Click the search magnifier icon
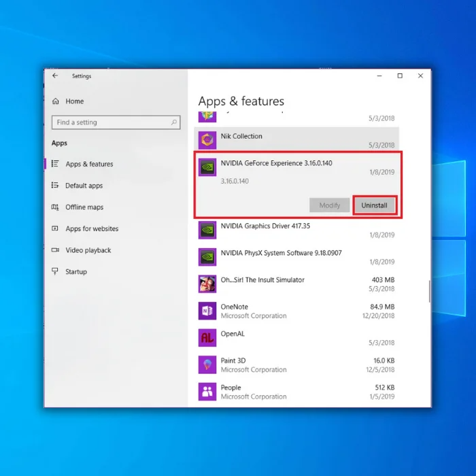The image size is (476, 476). [174, 122]
